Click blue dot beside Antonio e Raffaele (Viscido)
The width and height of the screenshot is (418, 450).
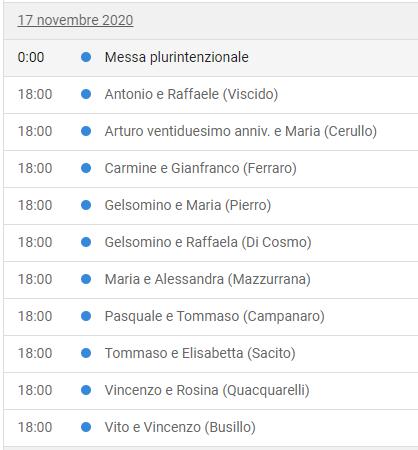tap(86, 94)
